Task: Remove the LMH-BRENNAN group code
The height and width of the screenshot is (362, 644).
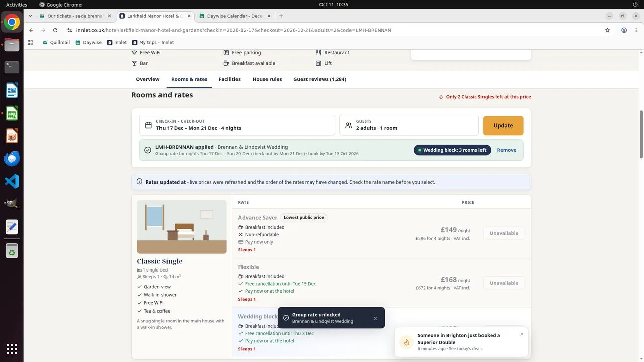Action: pos(506,150)
